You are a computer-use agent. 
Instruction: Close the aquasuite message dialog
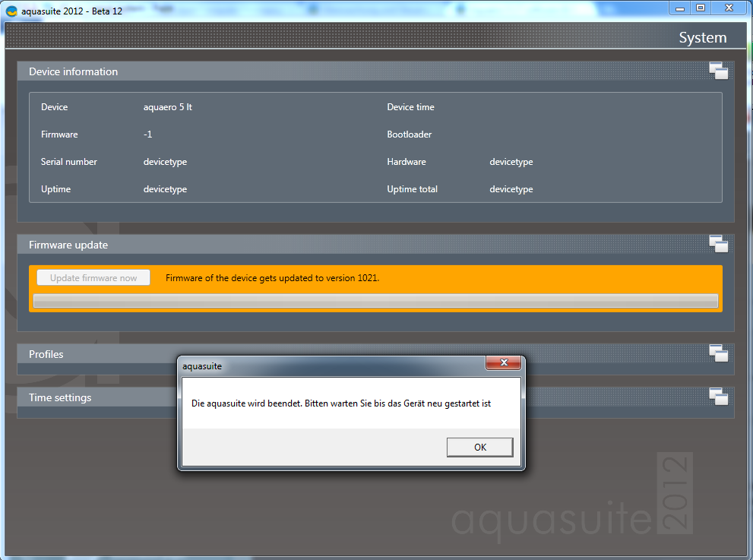pyautogui.click(x=503, y=362)
